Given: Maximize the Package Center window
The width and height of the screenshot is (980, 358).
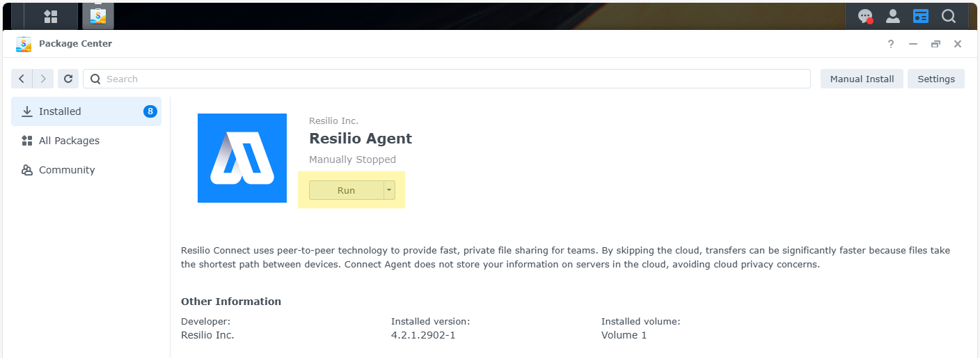Looking at the screenshot, I should (935, 44).
